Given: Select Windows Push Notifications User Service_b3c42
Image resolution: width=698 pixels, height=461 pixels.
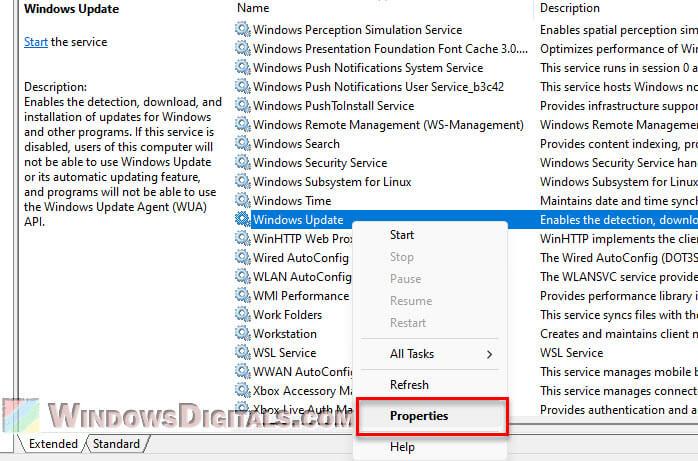Looking at the screenshot, I should coord(378,86).
